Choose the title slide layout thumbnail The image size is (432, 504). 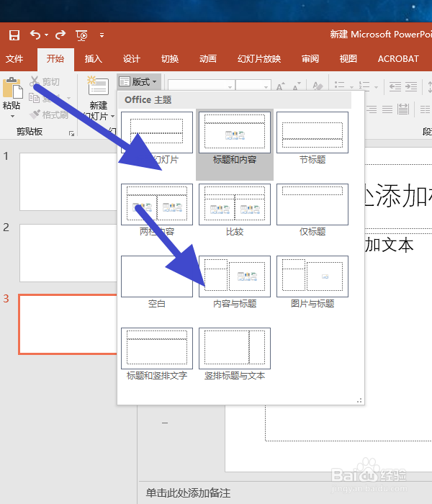click(157, 132)
